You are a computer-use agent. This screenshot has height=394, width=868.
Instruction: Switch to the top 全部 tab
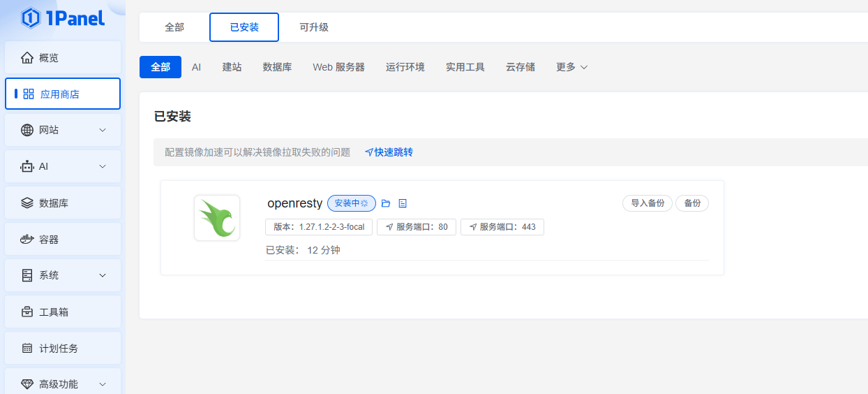click(x=174, y=27)
